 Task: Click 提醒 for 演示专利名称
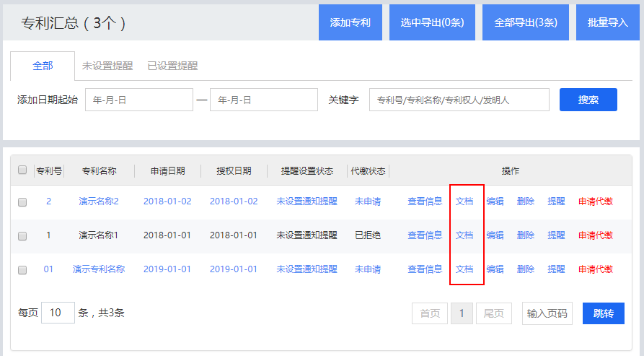[x=556, y=269]
